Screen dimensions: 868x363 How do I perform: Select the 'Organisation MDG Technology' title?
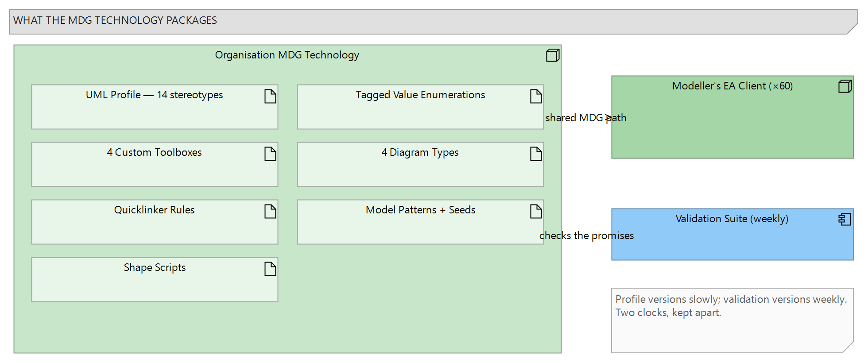click(x=287, y=55)
